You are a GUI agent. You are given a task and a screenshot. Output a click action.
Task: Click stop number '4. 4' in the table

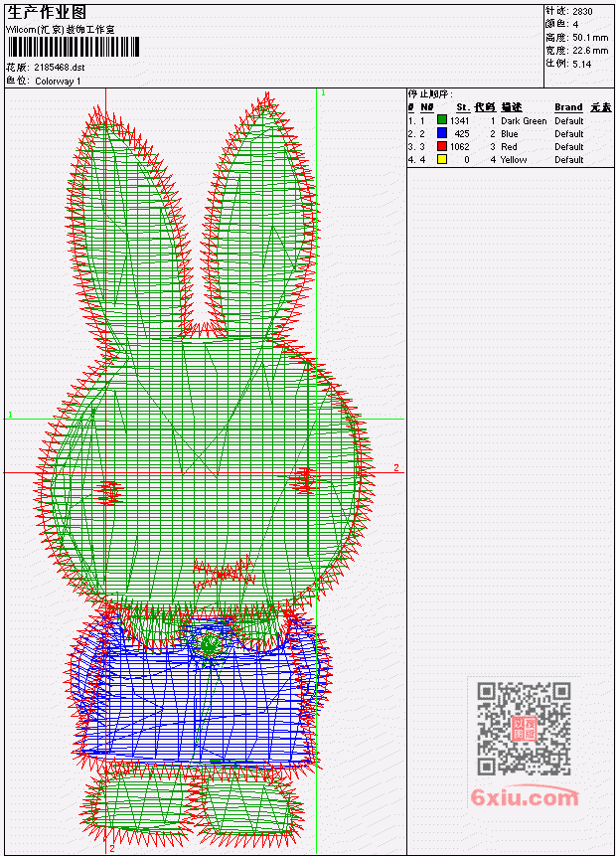point(416,160)
